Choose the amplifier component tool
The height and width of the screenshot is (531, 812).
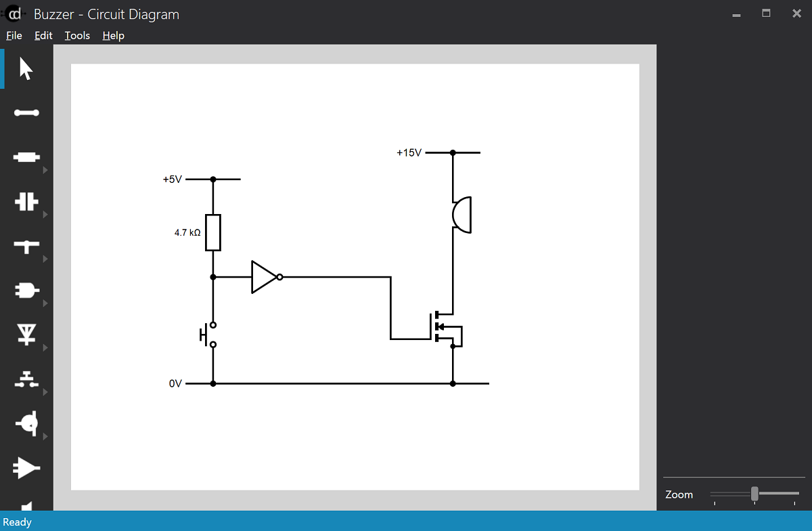pos(27,467)
